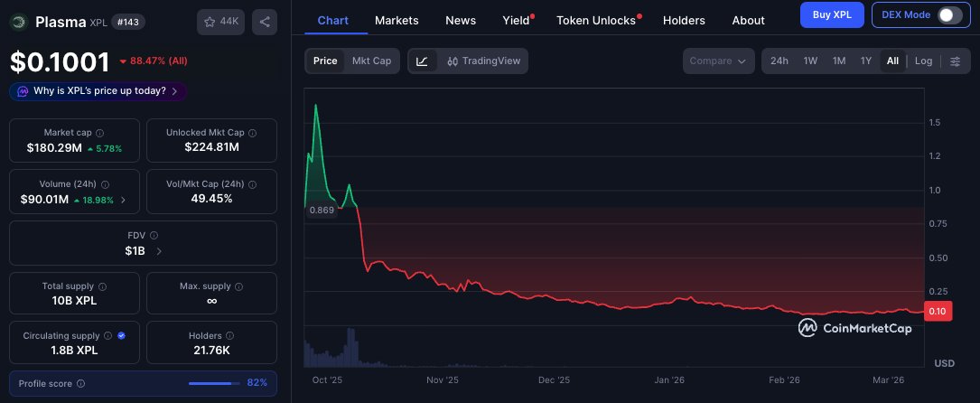Click Volume (24h) info icon
The width and height of the screenshot is (980, 403).
click(x=105, y=184)
